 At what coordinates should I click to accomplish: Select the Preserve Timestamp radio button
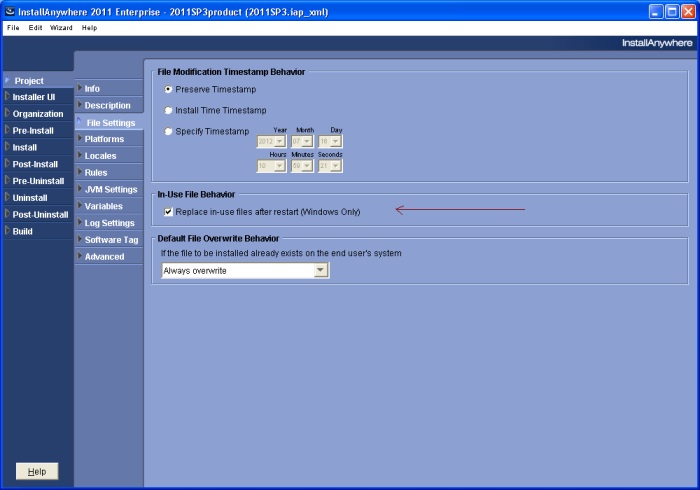[x=168, y=89]
